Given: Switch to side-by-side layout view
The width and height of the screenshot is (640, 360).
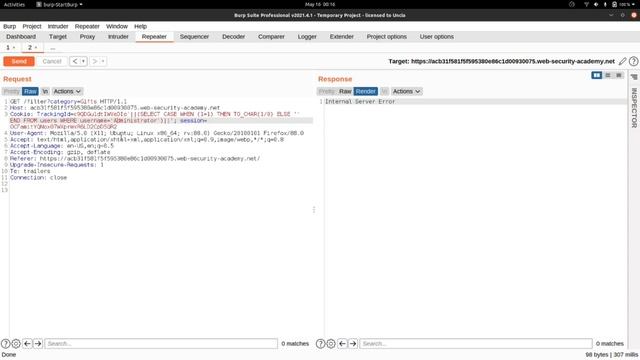Looking at the screenshot, I should coord(596,75).
